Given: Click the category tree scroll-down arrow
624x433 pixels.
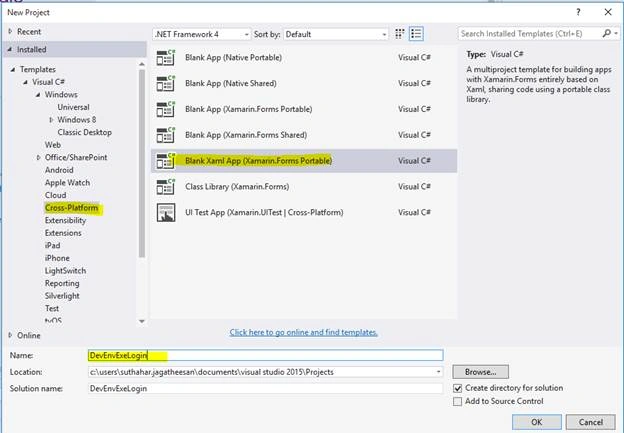Looking at the screenshot, I should click(142, 321).
